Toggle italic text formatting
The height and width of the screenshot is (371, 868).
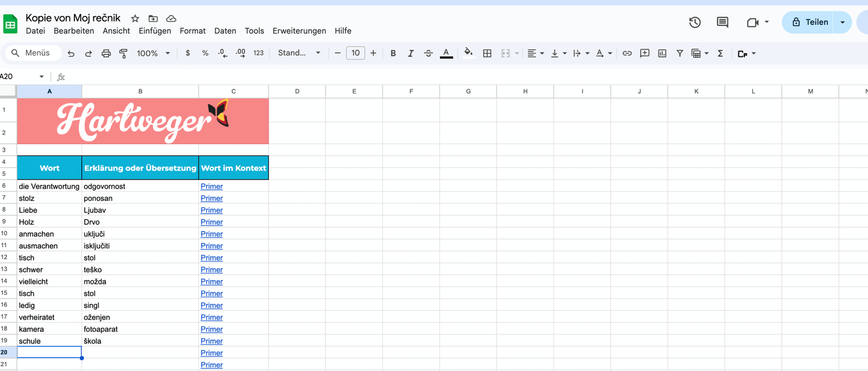pyautogui.click(x=411, y=53)
